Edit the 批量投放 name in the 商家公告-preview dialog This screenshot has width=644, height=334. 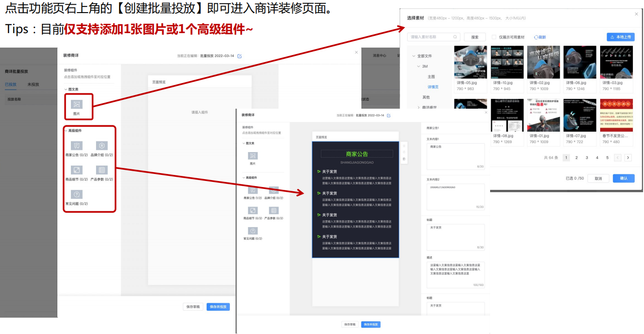coord(388,115)
